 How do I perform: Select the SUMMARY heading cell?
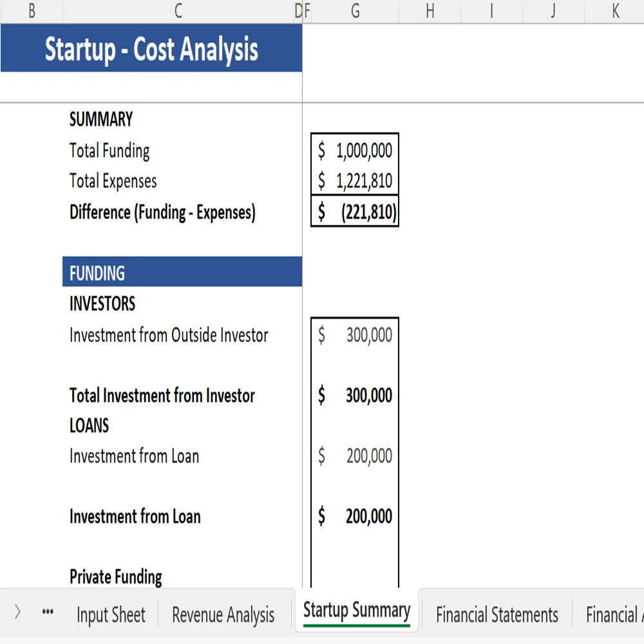100,119
